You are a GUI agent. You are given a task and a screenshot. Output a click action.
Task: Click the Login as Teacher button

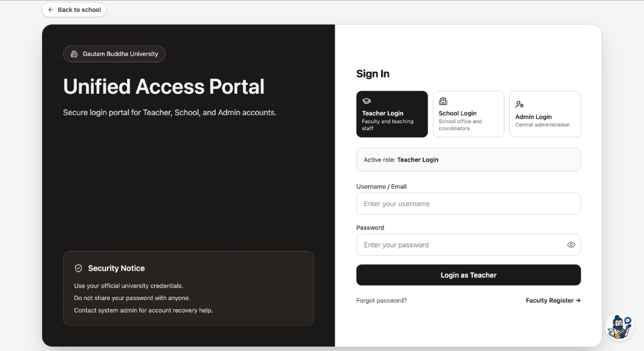[x=469, y=275]
